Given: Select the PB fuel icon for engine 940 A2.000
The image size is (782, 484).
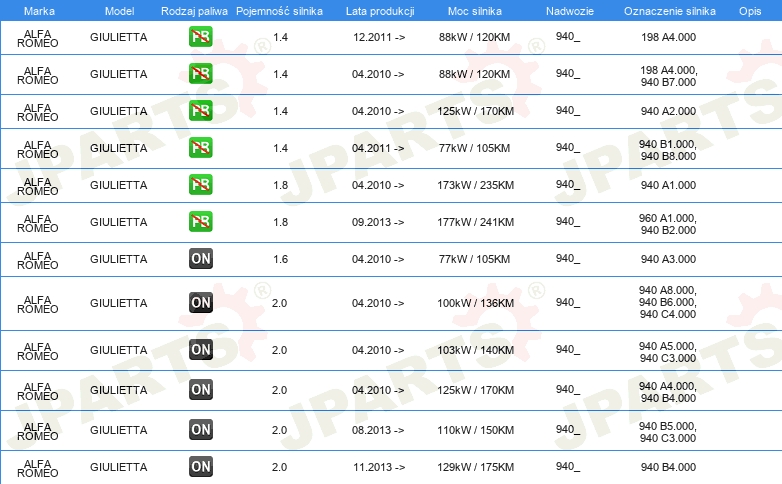Looking at the screenshot, I should (x=200, y=110).
